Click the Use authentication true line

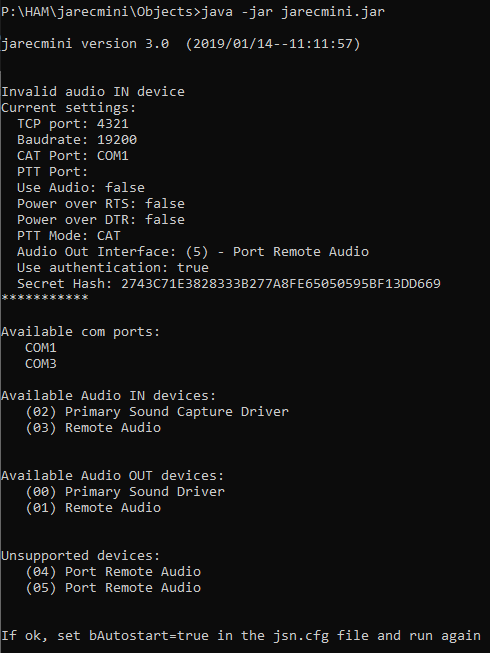(x=113, y=267)
